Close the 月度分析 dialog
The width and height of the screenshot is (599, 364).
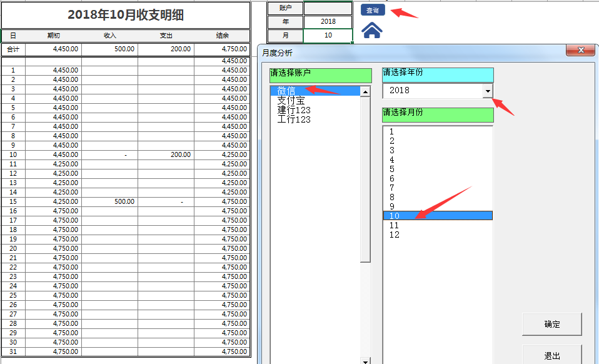[x=581, y=50]
